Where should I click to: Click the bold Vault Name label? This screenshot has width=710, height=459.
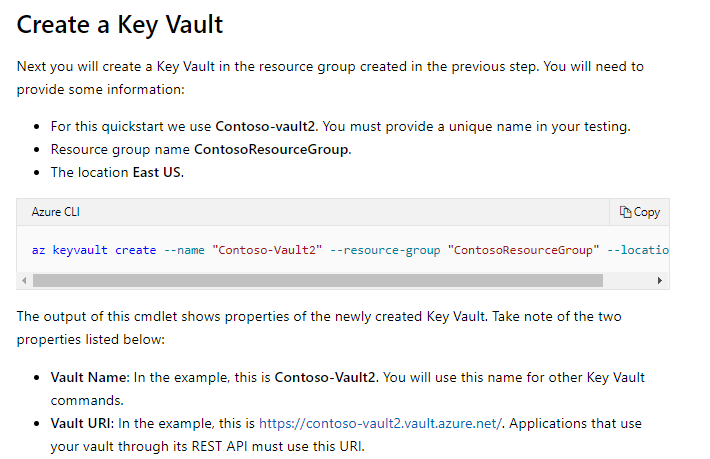pyautogui.click(x=86, y=377)
